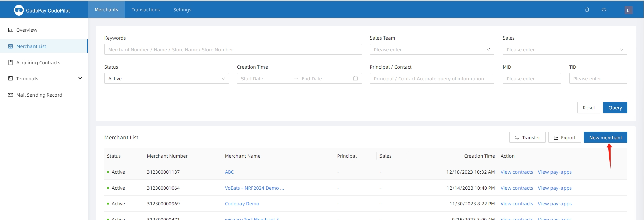
Task: Click the Export button
Action: [x=565, y=137]
